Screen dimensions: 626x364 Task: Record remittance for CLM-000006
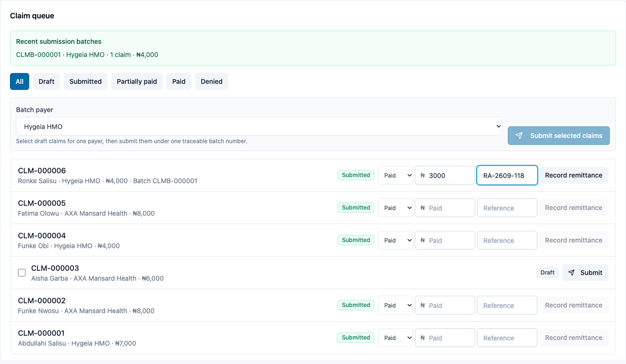click(574, 175)
